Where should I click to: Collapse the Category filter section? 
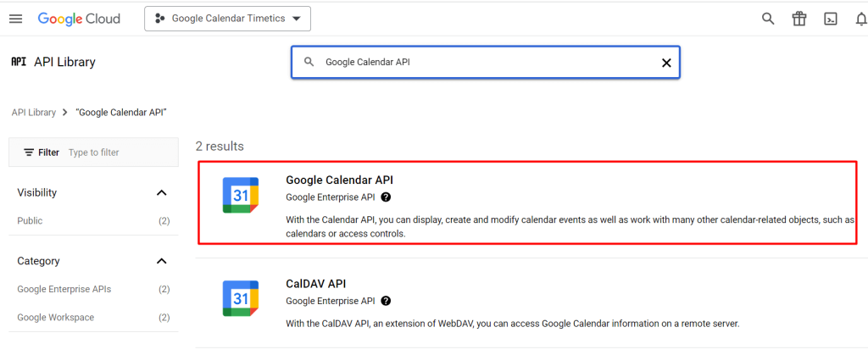162,262
